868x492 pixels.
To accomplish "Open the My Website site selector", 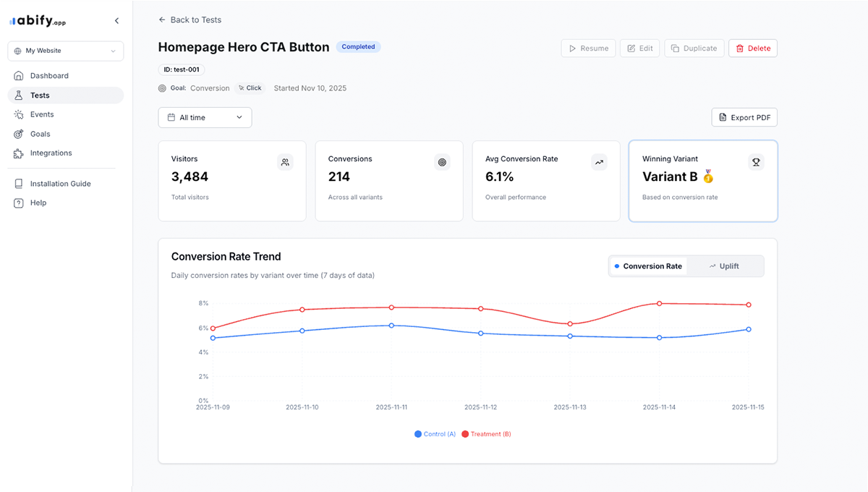I will coord(66,51).
